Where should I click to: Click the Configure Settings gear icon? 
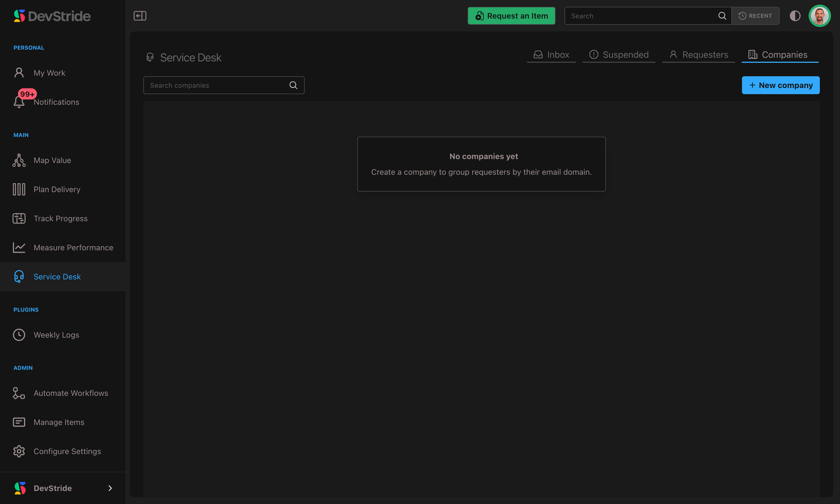click(19, 452)
